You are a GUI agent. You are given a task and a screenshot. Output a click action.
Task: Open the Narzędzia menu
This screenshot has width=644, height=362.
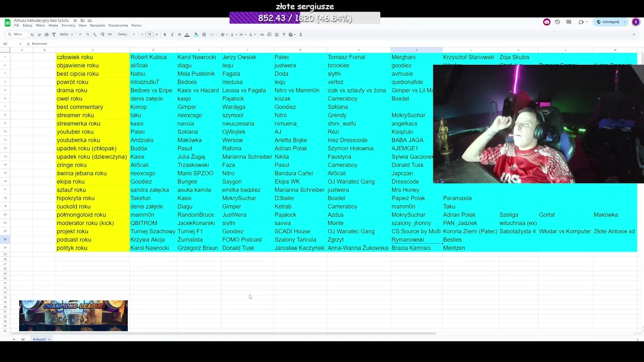point(97,26)
